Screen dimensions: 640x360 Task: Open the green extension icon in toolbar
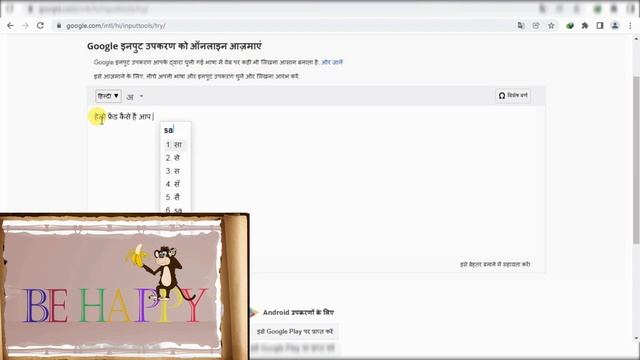point(570,26)
